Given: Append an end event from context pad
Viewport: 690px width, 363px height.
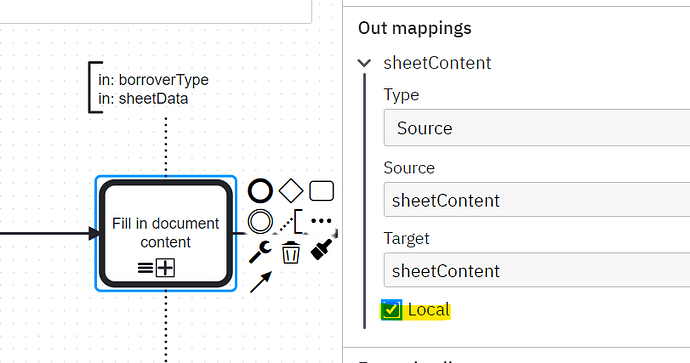Looking at the screenshot, I should pyautogui.click(x=260, y=191).
